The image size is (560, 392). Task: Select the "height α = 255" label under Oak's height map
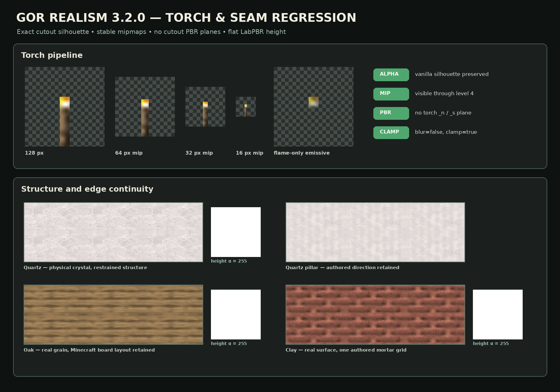point(229,343)
